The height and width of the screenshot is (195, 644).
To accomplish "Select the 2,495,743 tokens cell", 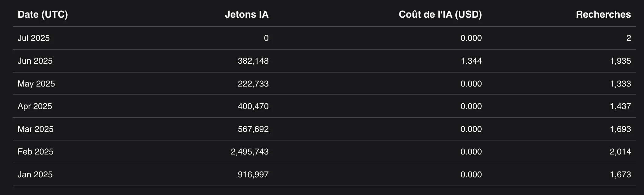I will tap(249, 152).
